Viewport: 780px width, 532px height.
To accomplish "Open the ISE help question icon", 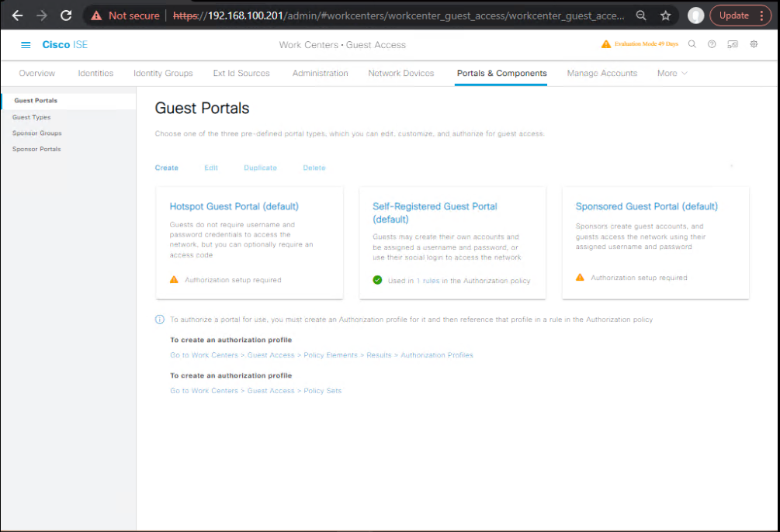I will pyautogui.click(x=712, y=43).
